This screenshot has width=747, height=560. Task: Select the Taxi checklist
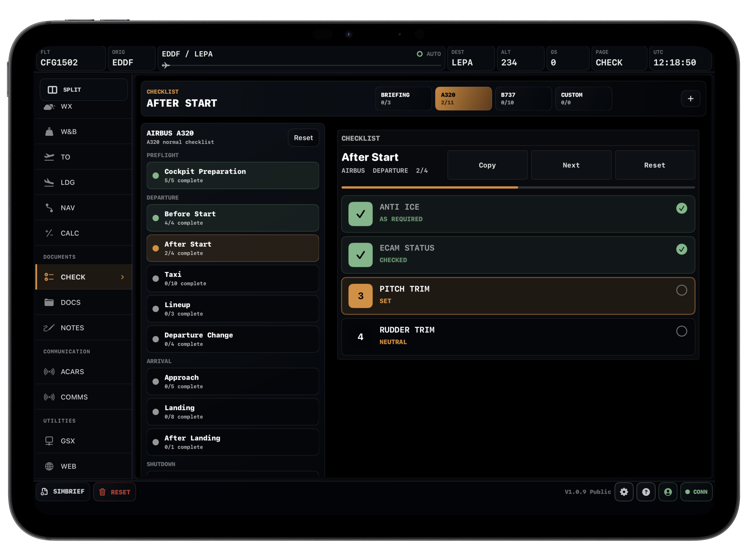[233, 279]
